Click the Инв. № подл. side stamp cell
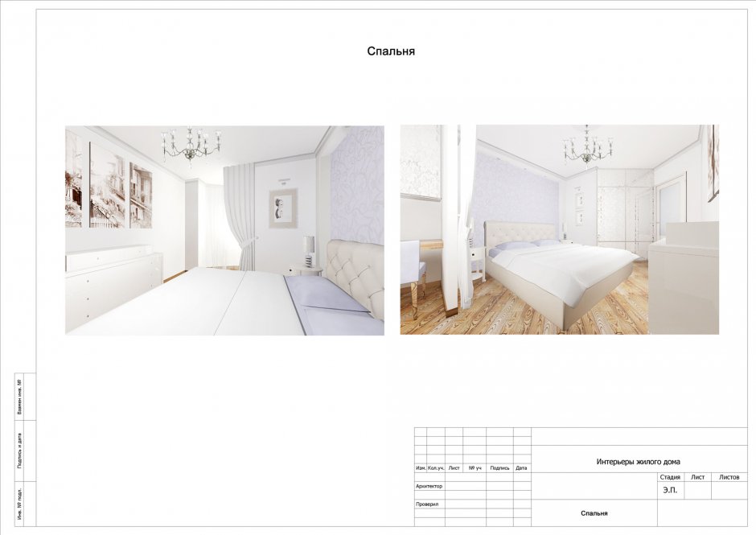756x535 pixels. (x=19, y=504)
